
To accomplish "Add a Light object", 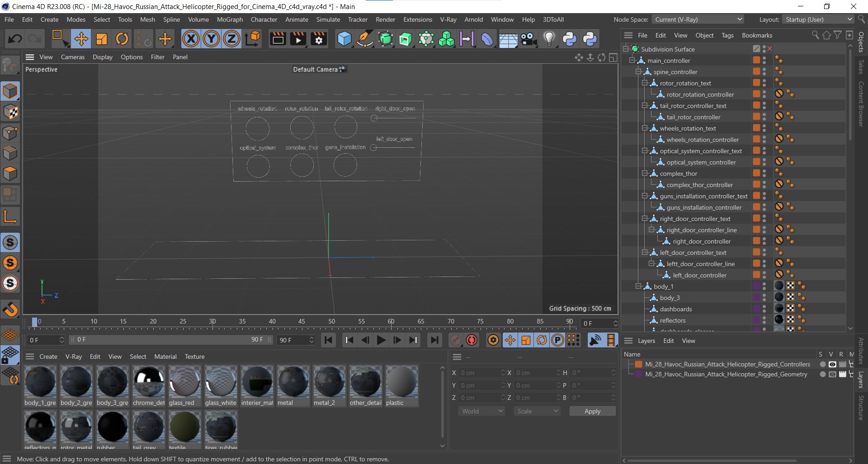I will tap(549, 39).
